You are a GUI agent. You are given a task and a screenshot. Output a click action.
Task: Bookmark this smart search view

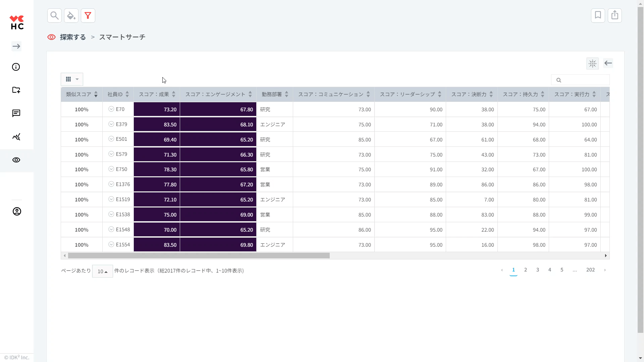pos(598,15)
